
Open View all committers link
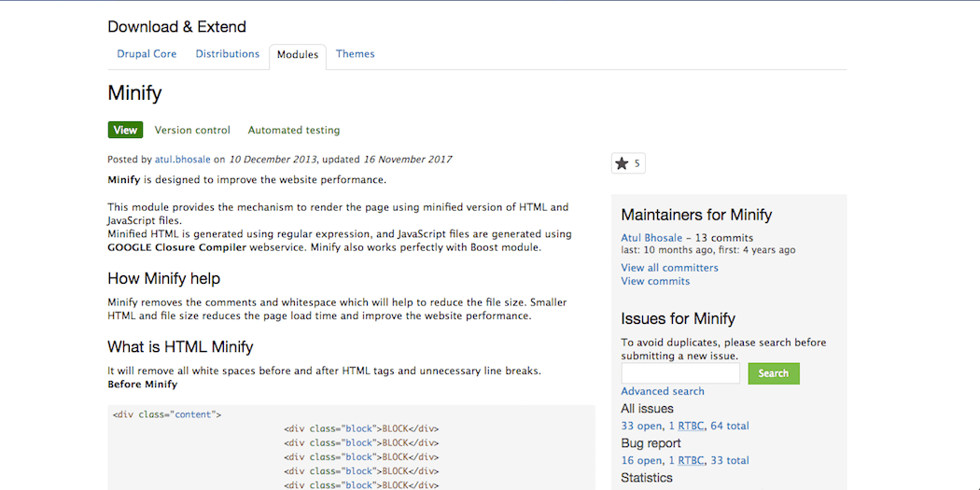pyautogui.click(x=669, y=268)
